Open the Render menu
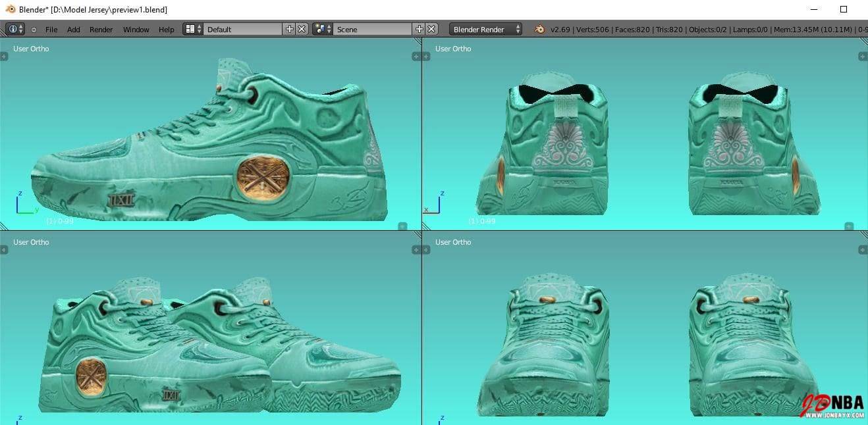This screenshot has height=425, width=868. click(x=101, y=30)
